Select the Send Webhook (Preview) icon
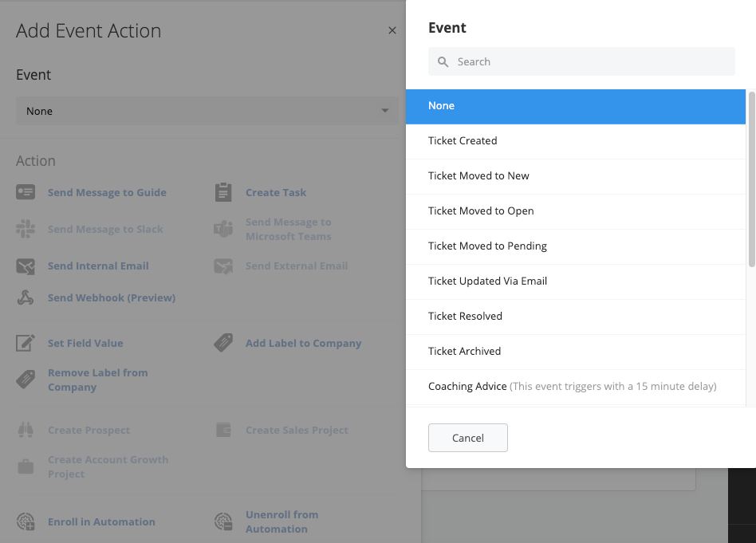This screenshot has width=756, height=543. (26, 297)
